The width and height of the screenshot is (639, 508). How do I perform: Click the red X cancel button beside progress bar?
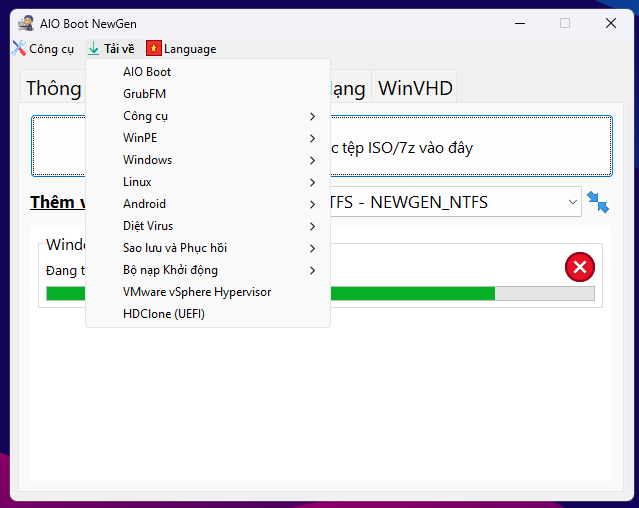click(580, 267)
